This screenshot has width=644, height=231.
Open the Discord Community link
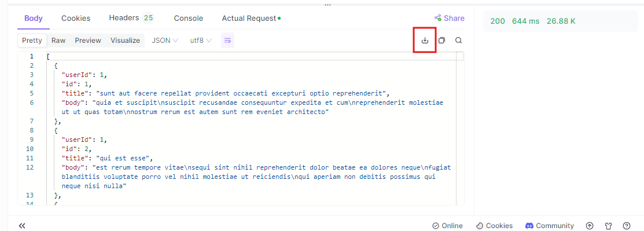pyautogui.click(x=550, y=226)
